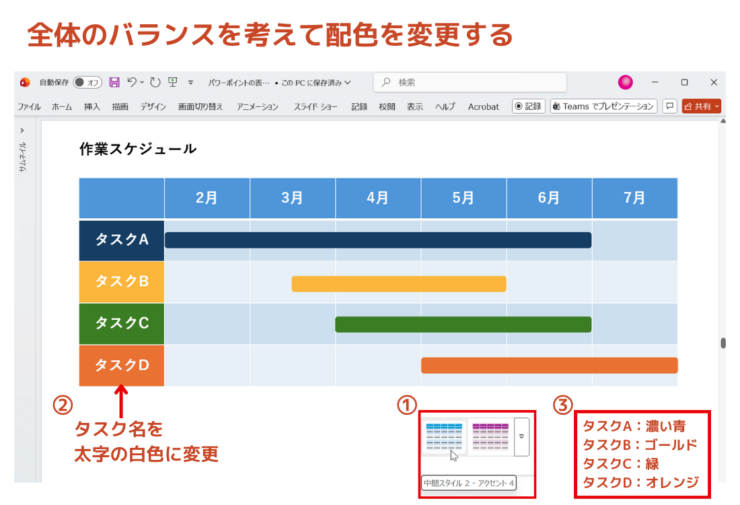Expand the table styles gallery more arrow
Screen dimensions: 740x505
click(x=521, y=437)
